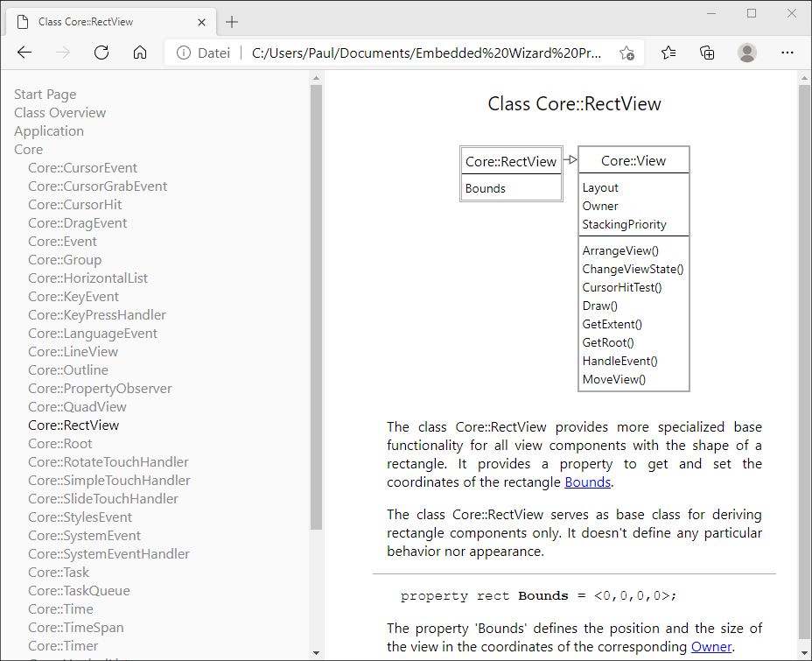Select Class Overview in the navigation list
Viewport: 812px width, 661px height.
59,113
